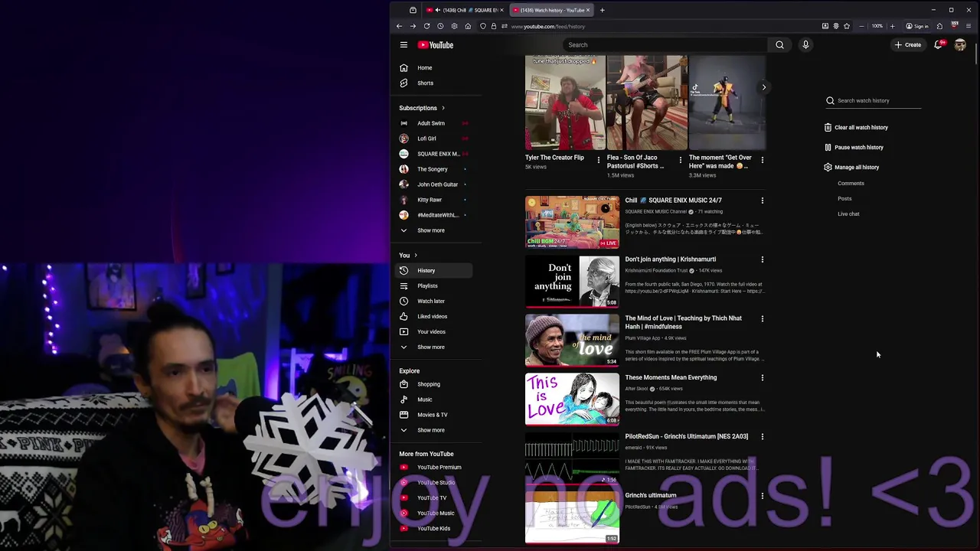This screenshot has height=551, width=980.
Task: Open the Create button menu
Action: pyautogui.click(x=908, y=45)
